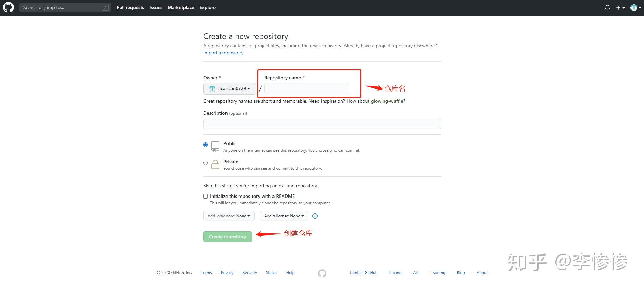Check Initialize this repository with a README
644x288 pixels.
tap(205, 196)
